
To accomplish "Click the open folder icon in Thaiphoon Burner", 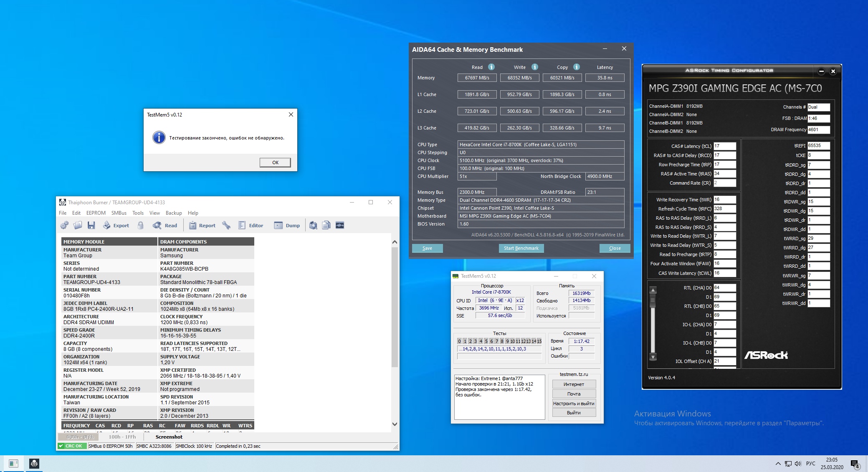I will (x=78, y=226).
